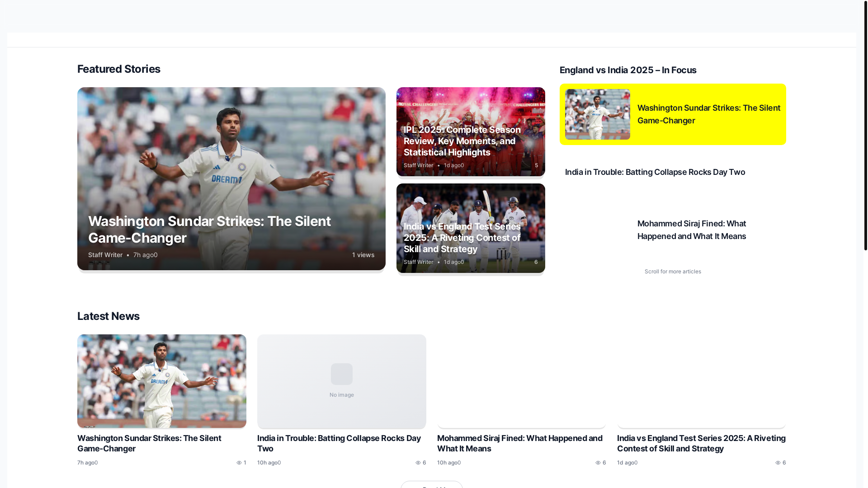Click 1 views count on featured story
The width and height of the screenshot is (868, 488).
pyautogui.click(x=363, y=255)
